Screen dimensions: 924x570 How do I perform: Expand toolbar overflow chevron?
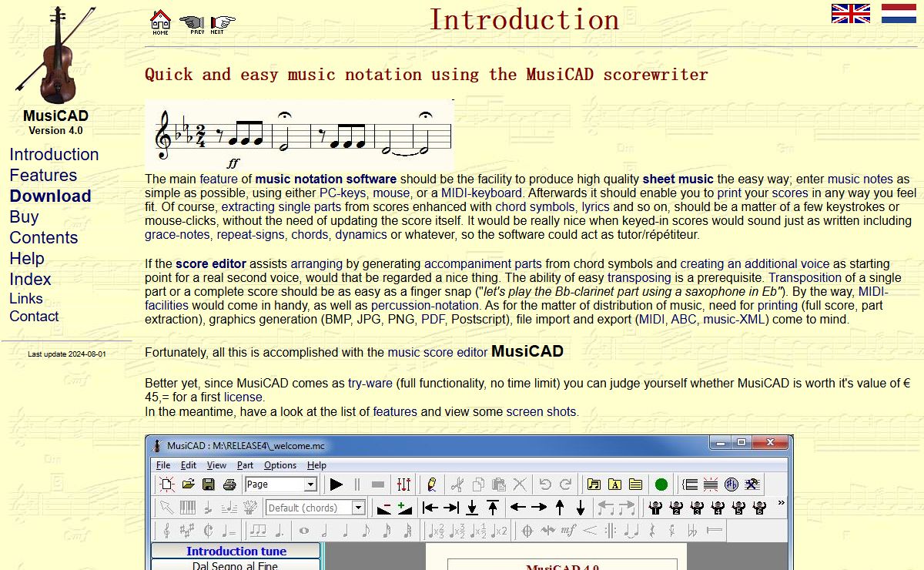click(781, 503)
